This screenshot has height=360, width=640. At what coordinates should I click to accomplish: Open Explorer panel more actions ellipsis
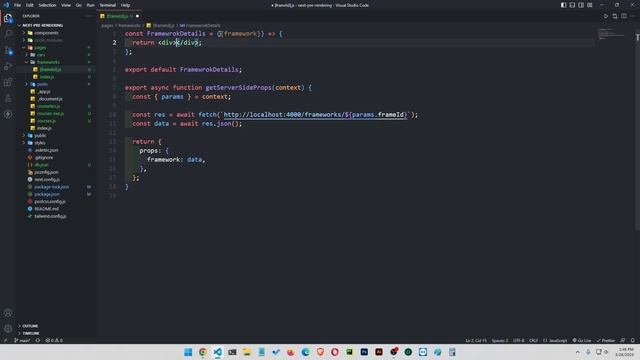point(88,16)
